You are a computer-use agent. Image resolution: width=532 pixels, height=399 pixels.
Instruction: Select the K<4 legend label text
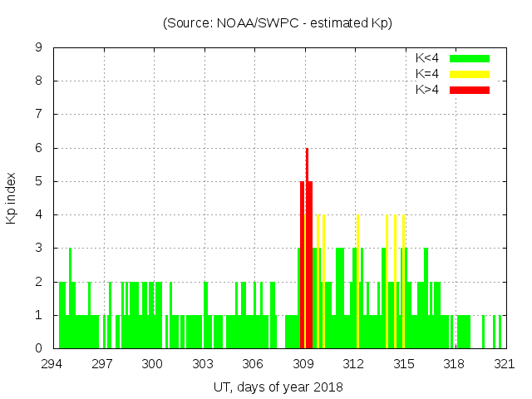(427, 58)
